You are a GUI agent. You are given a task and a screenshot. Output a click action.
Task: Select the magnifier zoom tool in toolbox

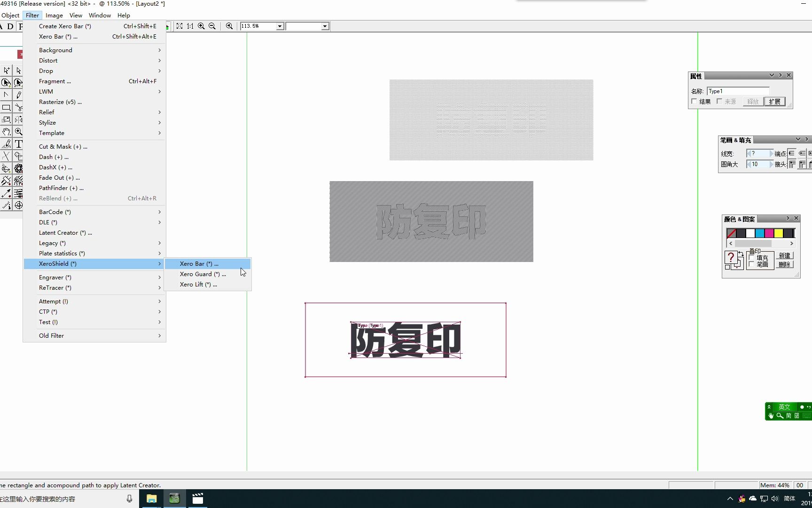[18, 132]
